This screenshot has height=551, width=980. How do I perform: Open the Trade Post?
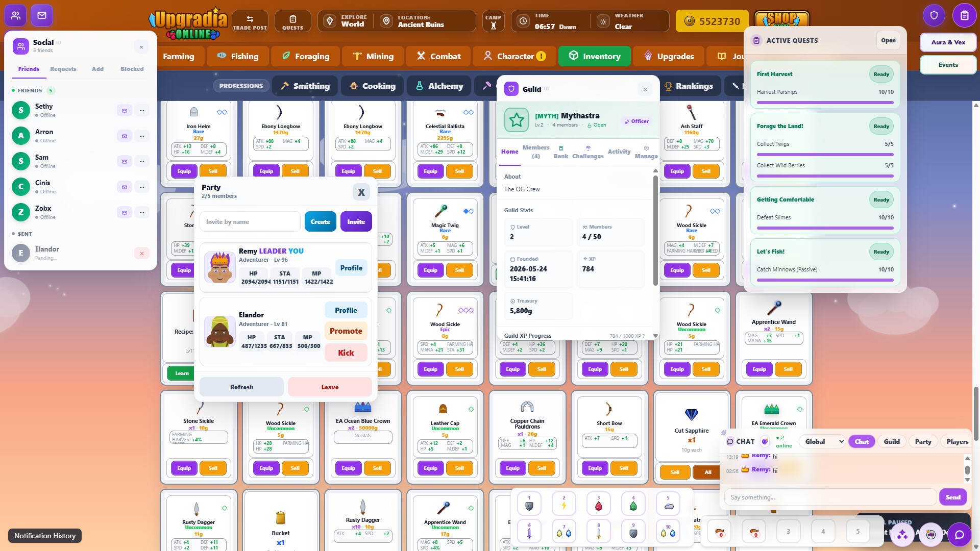250,21
